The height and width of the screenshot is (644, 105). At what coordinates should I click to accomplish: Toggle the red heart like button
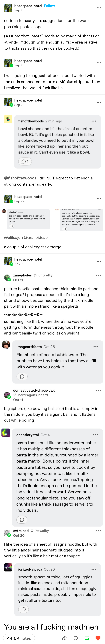point(98,638)
